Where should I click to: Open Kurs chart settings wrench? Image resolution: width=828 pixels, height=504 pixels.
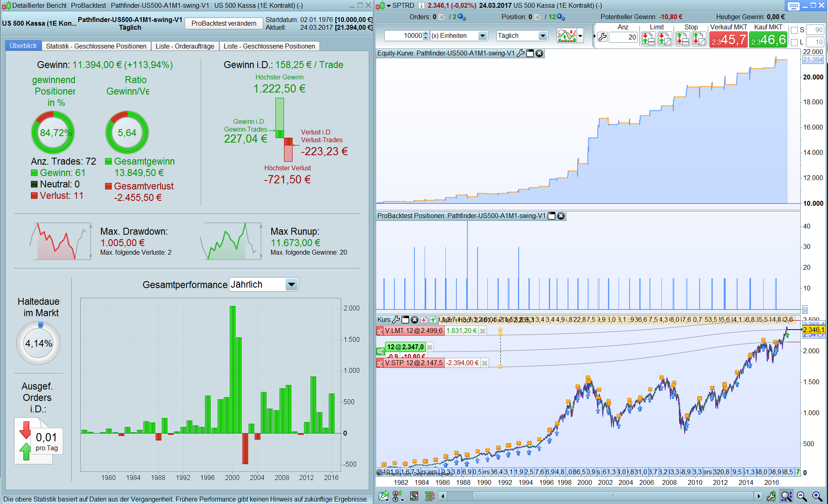(x=395, y=319)
